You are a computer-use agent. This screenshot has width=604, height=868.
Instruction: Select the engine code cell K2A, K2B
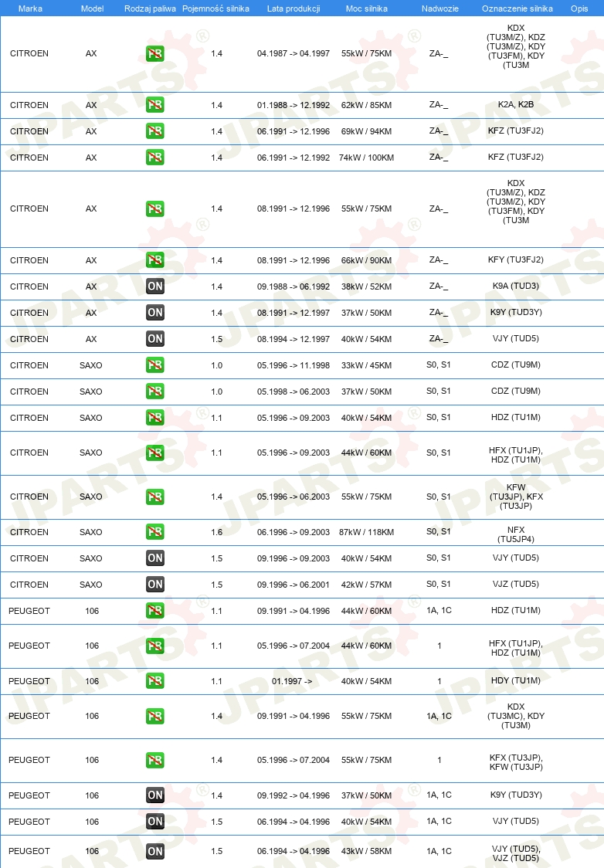[516, 104]
